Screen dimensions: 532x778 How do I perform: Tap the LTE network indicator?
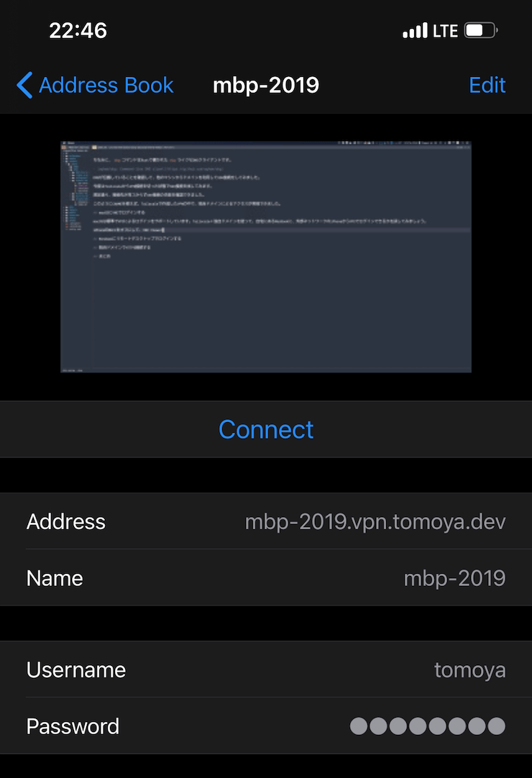tap(445, 31)
